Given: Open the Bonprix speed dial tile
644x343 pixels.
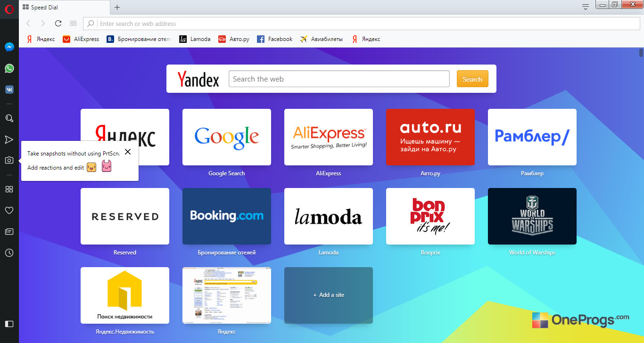Looking at the screenshot, I should coord(430,216).
